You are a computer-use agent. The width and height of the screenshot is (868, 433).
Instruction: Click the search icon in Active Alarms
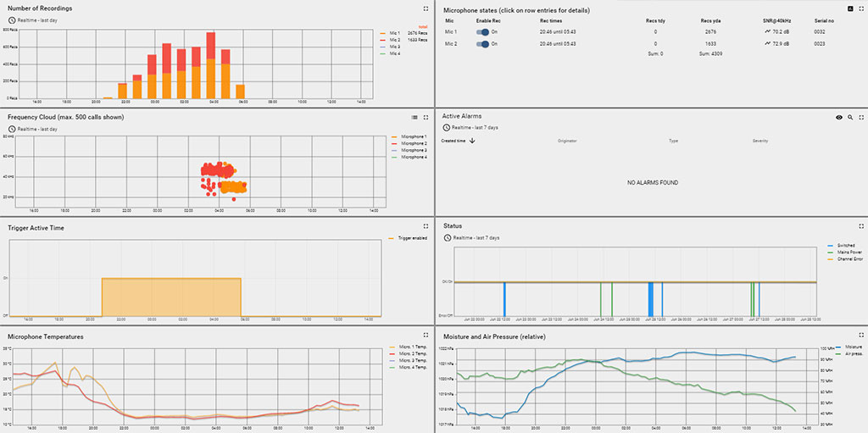click(850, 117)
